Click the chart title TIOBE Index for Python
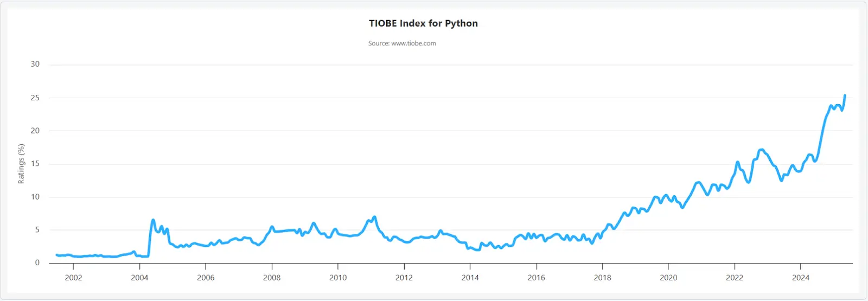 tap(423, 23)
